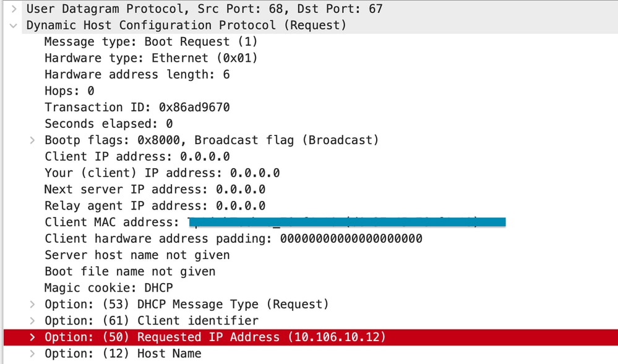Expand Option 53 DHCP Message Type

tap(32, 305)
